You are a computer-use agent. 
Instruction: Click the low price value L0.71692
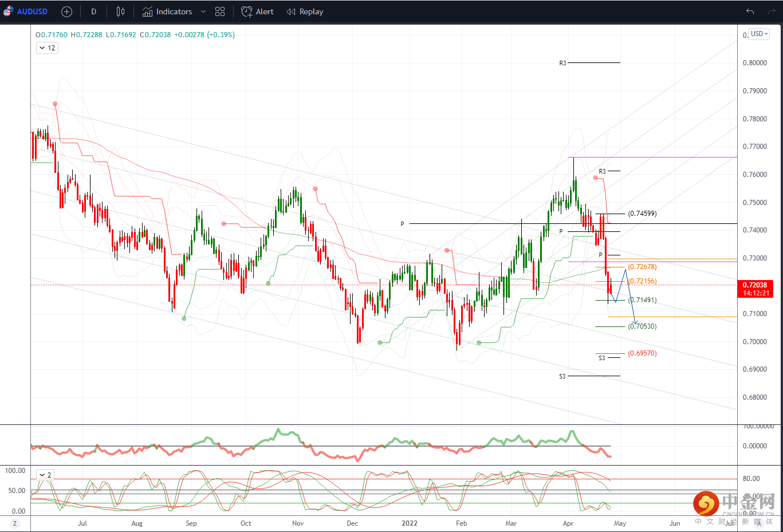[x=121, y=35]
